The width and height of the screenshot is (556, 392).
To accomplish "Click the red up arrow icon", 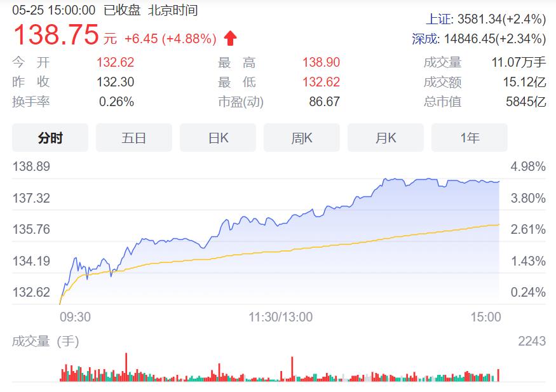I will (230, 39).
